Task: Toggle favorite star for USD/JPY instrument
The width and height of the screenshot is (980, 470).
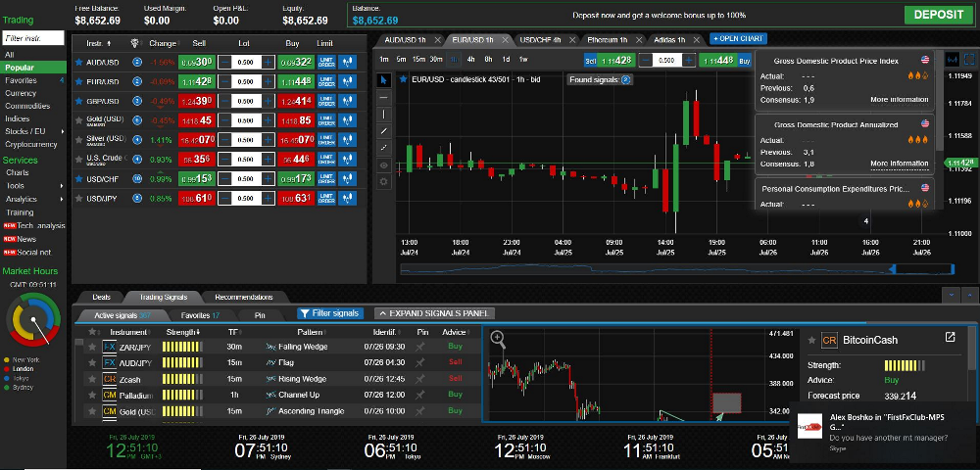Action: click(78, 199)
